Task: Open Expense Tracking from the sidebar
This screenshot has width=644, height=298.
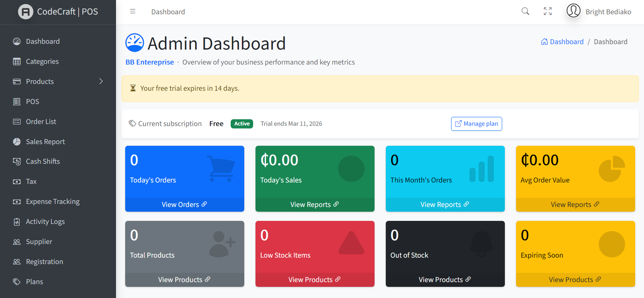Action: coord(52,201)
